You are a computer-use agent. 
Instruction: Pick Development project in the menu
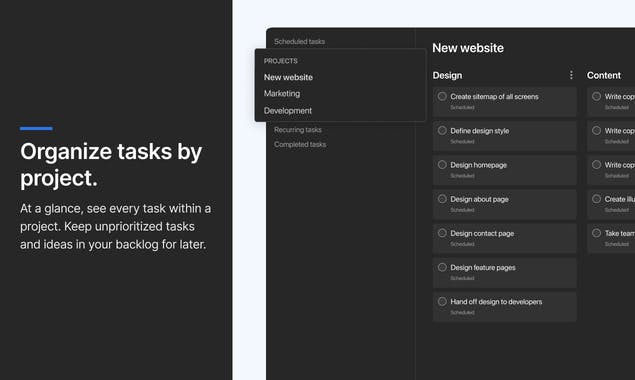point(288,110)
